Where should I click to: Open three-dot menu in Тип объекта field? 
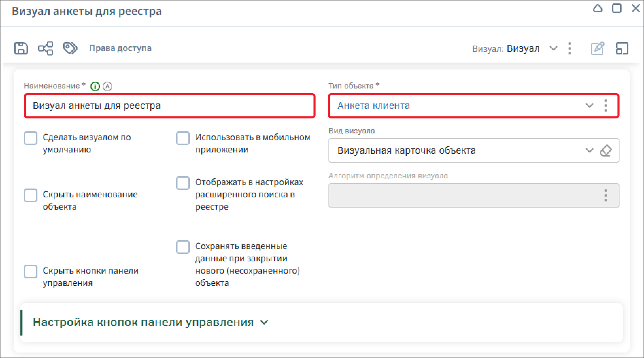click(x=606, y=106)
